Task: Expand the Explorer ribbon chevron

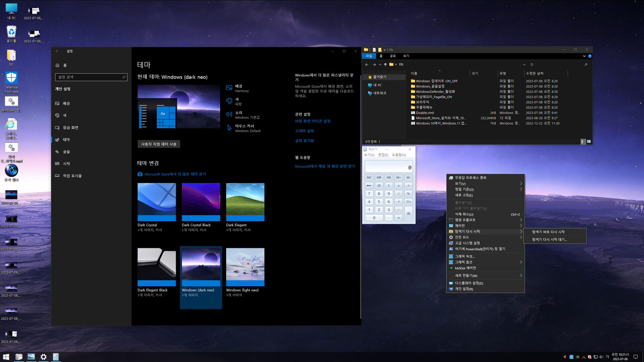Action: click(x=584, y=56)
